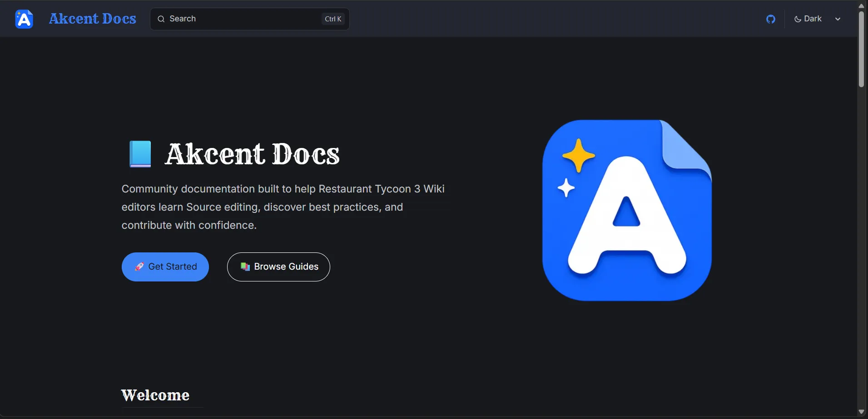Click the Akcent Docs logo icon in header
868x419 pixels.
(24, 19)
